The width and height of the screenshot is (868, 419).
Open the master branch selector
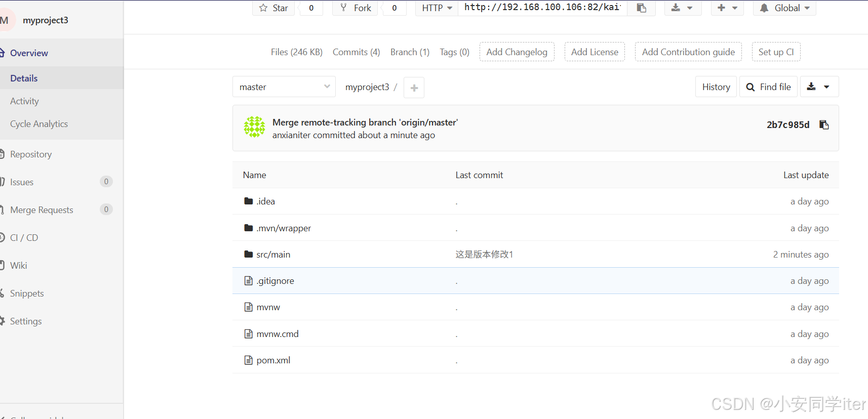pos(284,87)
